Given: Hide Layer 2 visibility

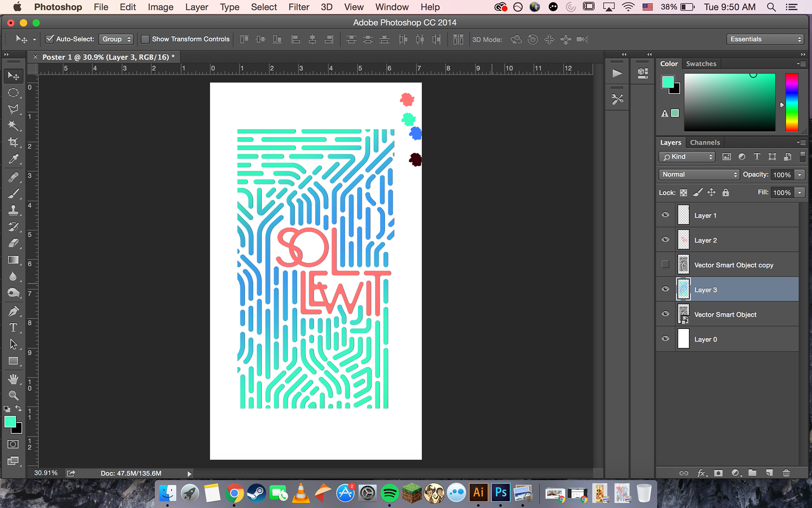Looking at the screenshot, I should click(x=665, y=240).
